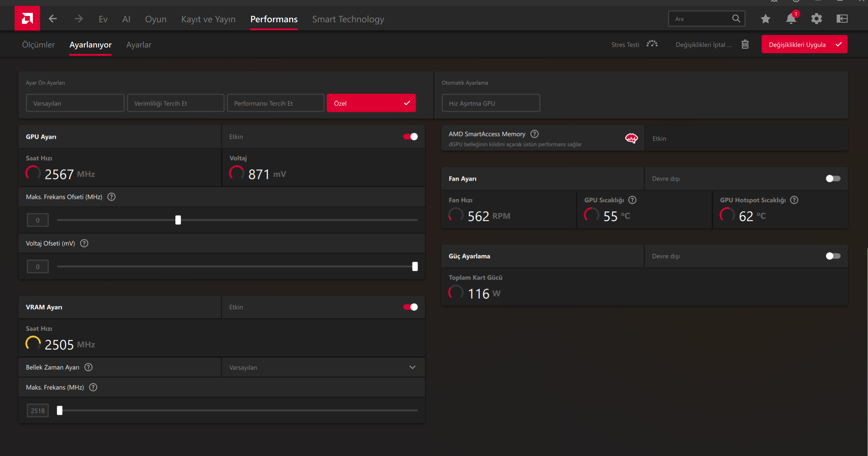Click the Voltaj 871 mV reading

point(257,174)
